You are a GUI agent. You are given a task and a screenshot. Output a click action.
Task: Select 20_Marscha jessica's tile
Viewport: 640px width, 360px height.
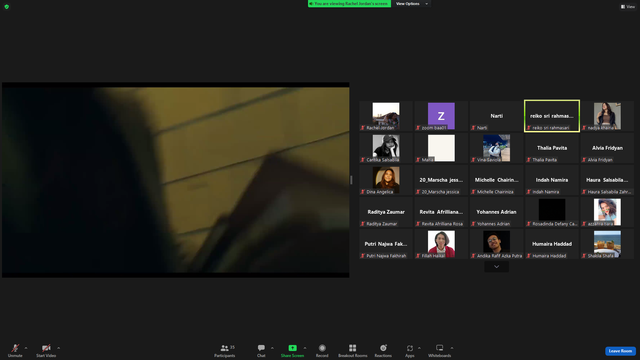click(441, 180)
